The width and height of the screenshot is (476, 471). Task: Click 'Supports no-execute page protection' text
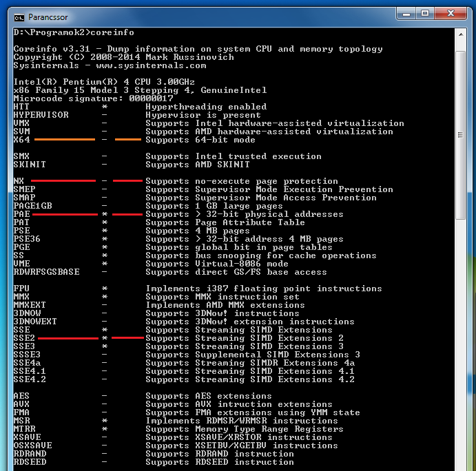pos(242,181)
